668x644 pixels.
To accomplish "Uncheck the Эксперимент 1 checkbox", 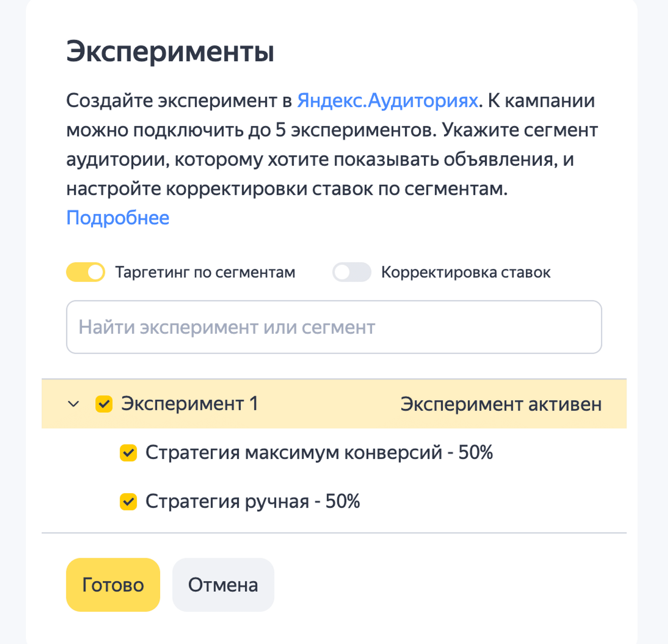I will point(104,404).
